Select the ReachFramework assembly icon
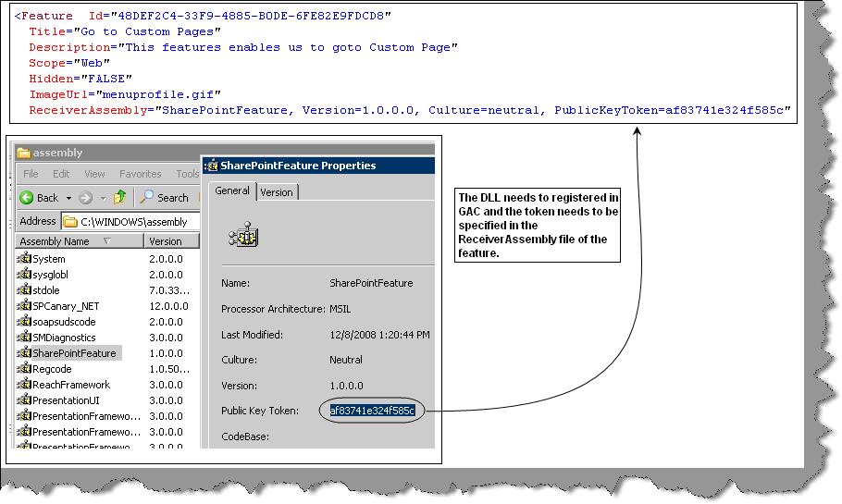 (x=24, y=385)
